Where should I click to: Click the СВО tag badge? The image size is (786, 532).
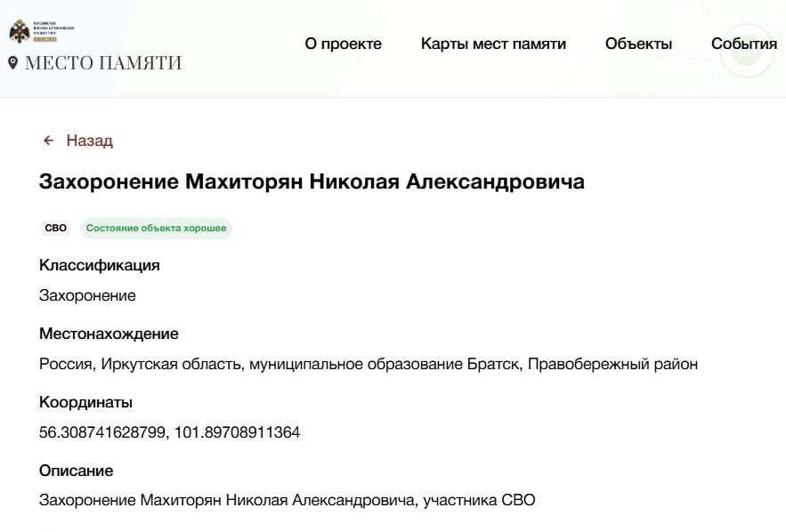coord(55,229)
